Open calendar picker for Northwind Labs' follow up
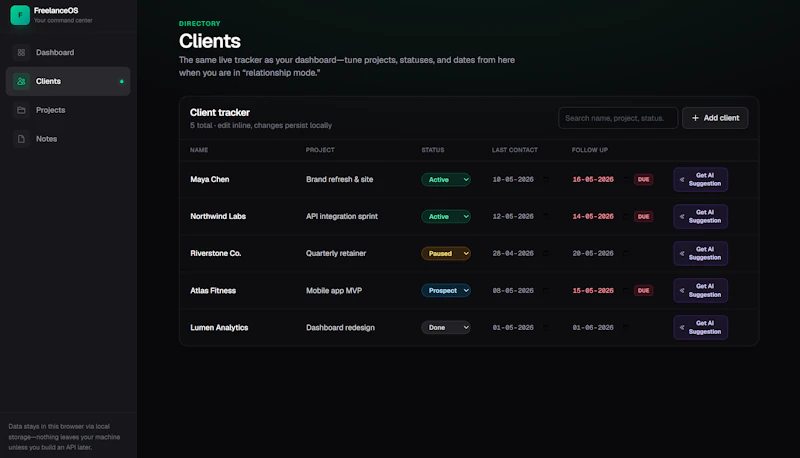The image size is (800, 458). [x=626, y=216]
